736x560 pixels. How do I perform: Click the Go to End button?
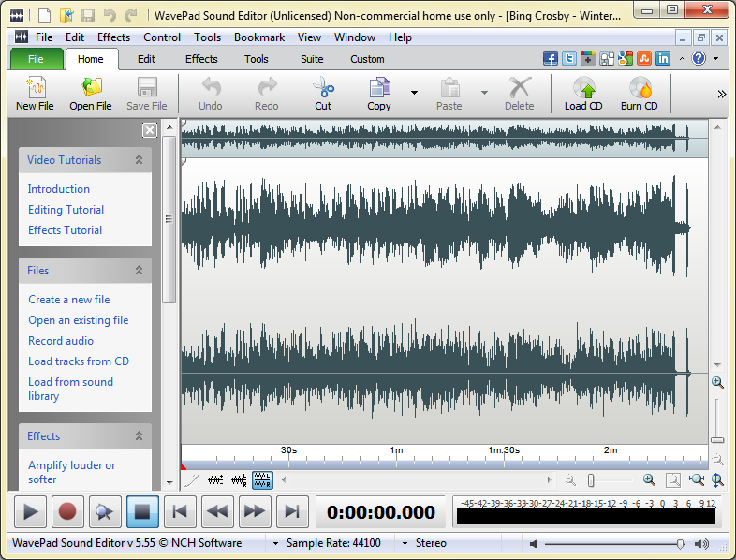[292, 511]
